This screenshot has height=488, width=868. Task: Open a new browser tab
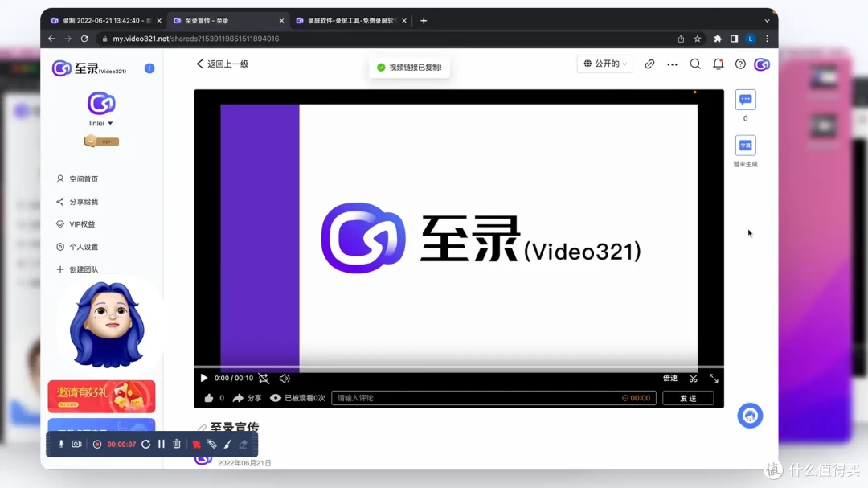424,20
